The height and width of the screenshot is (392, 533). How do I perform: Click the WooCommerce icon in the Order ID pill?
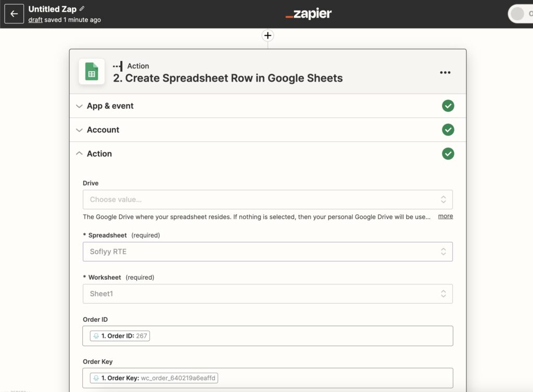point(96,335)
